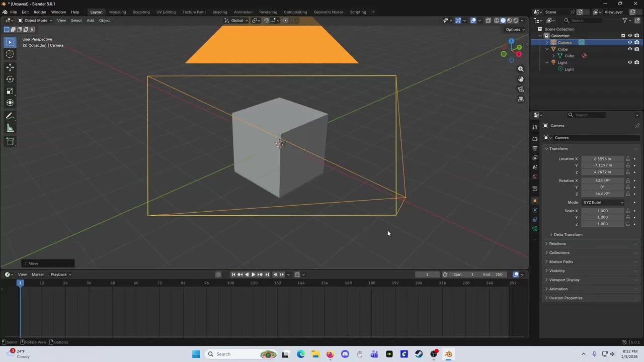The width and height of the screenshot is (644, 362).
Task: Toggle viewport gizmos button
Action: [458, 21]
